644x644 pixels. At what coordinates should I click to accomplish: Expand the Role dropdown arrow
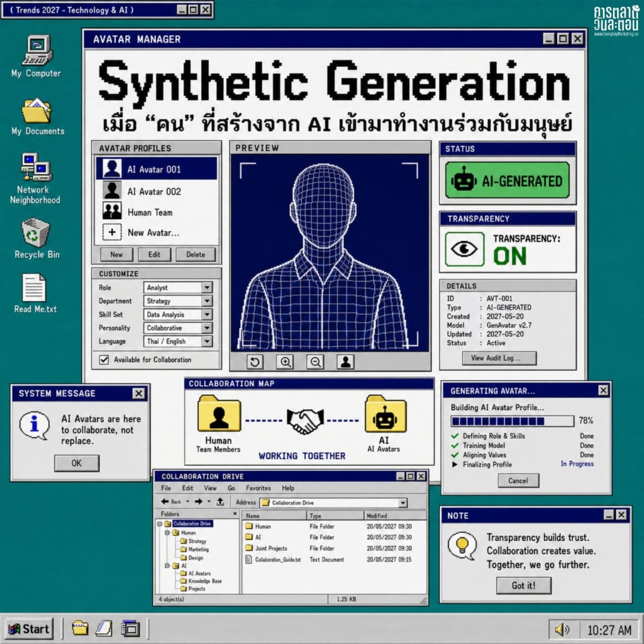coord(207,287)
